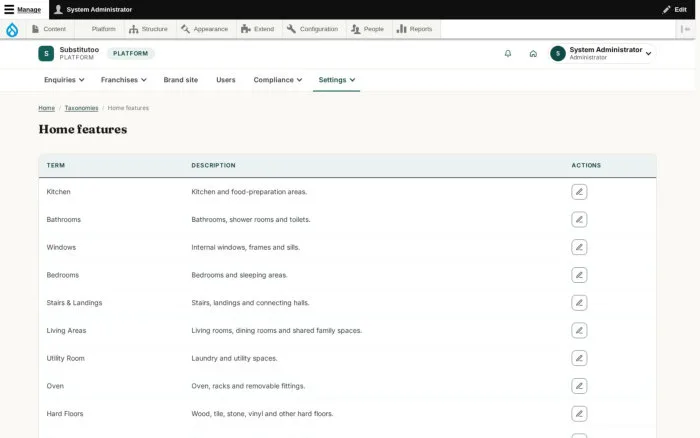Click the home icon in header
Image resolution: width=700 pixels, height=438 pixels.
pyautogui.click(x=533, y=54)
